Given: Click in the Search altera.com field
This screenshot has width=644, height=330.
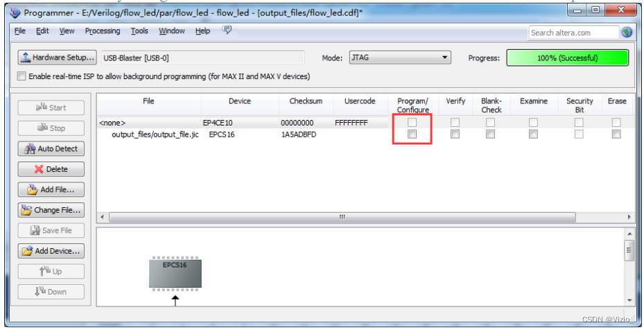Looking at the screenshot, I should point(573,33).
